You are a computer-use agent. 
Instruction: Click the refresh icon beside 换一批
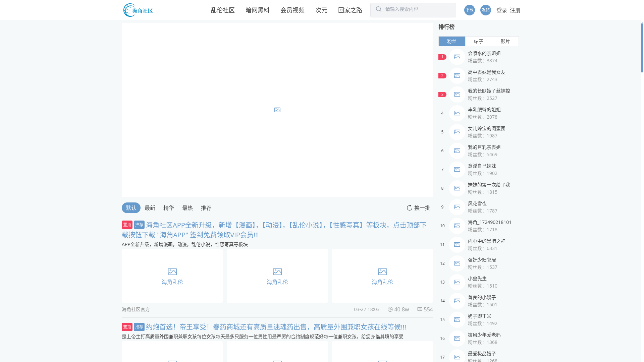click(x=409, y=208)
